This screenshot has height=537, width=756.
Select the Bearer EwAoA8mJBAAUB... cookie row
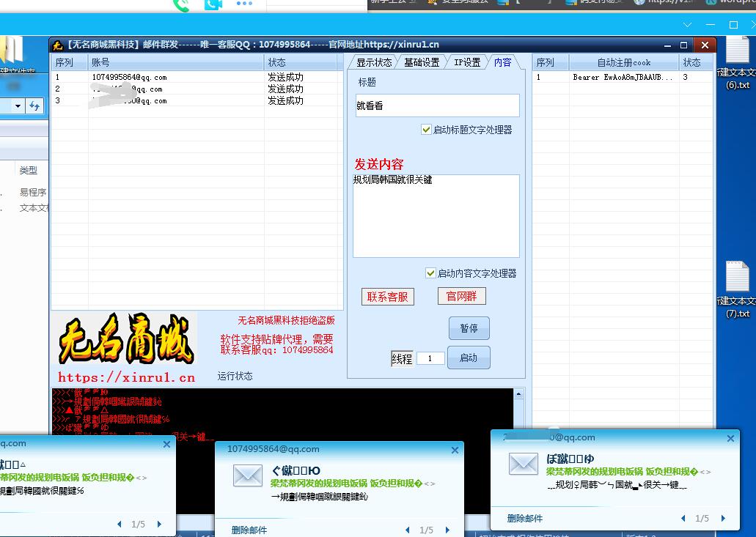click(x=623, y=77)
